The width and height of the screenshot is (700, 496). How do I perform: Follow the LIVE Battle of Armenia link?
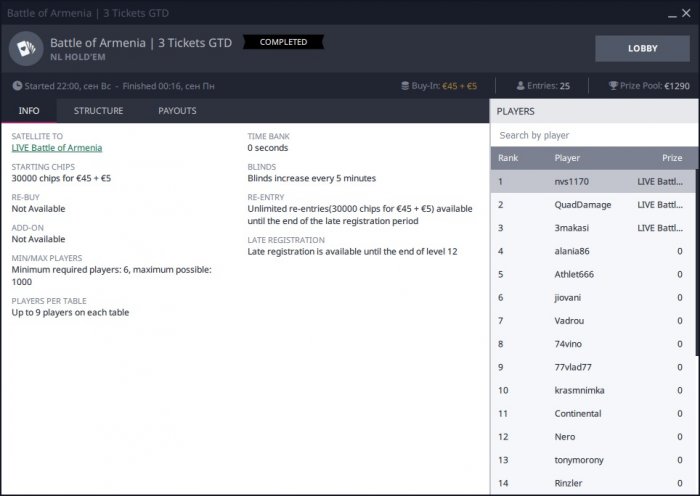click(x=57, y=148)
